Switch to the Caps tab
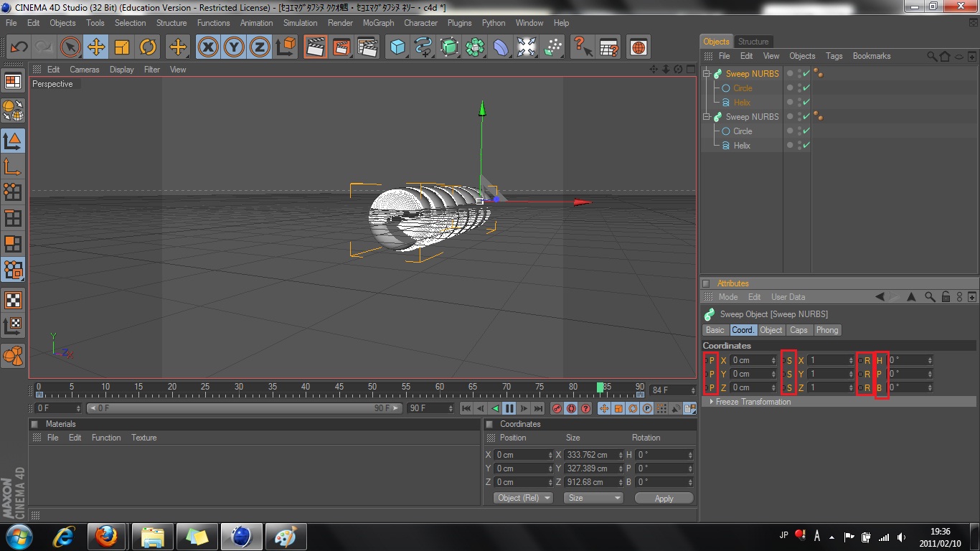Viewport: 980px width, 551px height. (798, 330)
